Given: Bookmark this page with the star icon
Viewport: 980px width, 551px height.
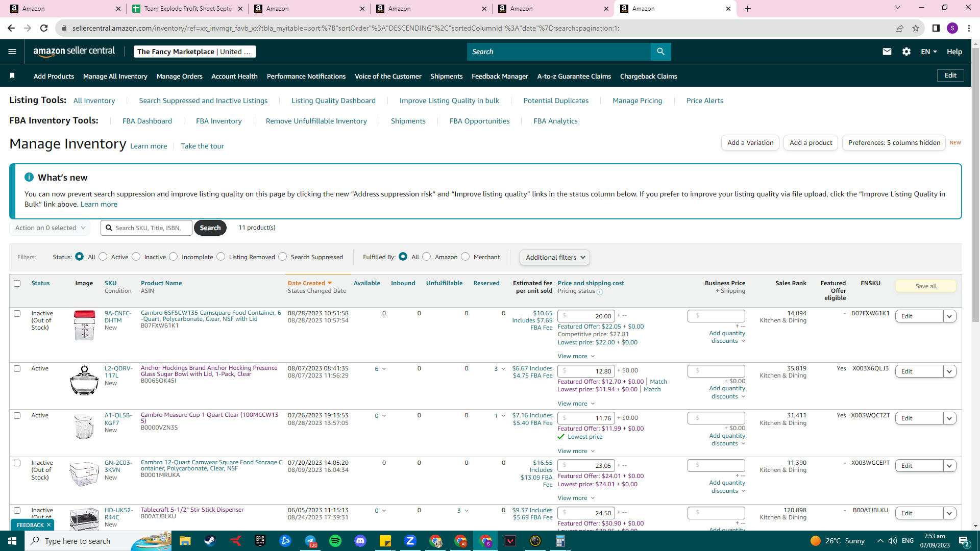Looking at the screenshot, I should click(x=916, y=28).
